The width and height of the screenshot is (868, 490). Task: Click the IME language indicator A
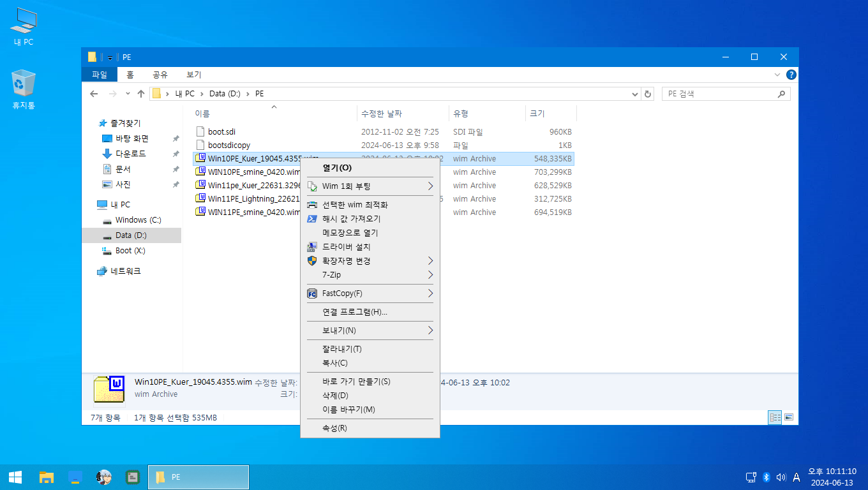[797, 477]
